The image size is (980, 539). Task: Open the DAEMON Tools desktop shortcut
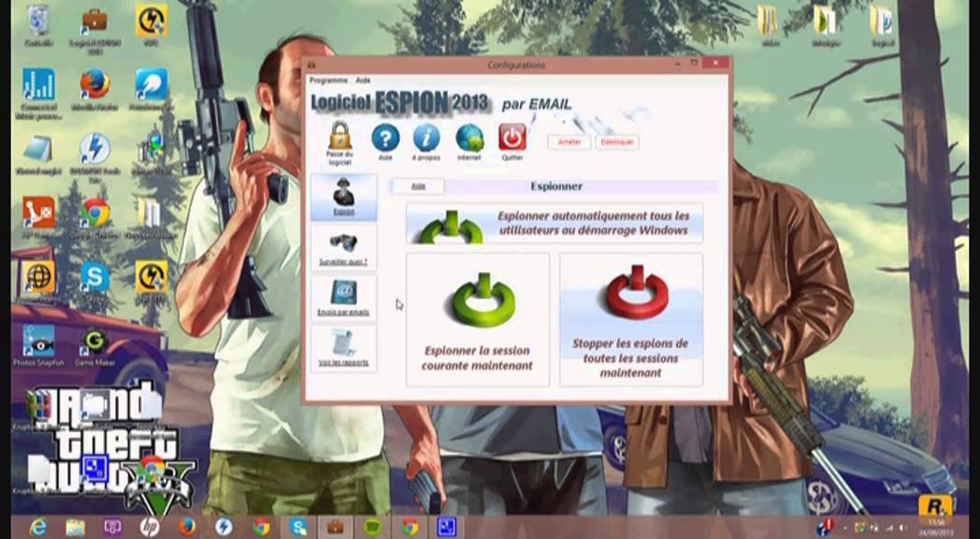click(95, 149)
